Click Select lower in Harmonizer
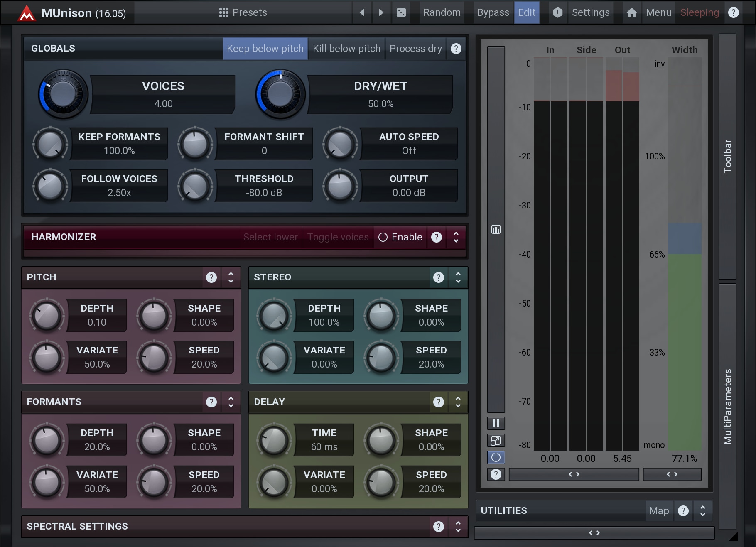This screenshot has width=756, height=547. coord(270,237)
